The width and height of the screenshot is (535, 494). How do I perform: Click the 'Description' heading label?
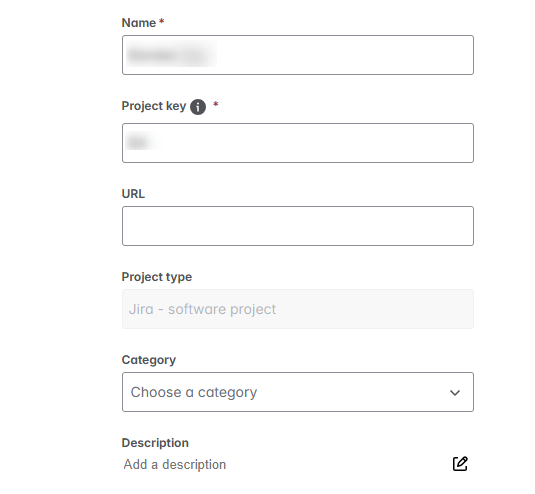(155, 443)
